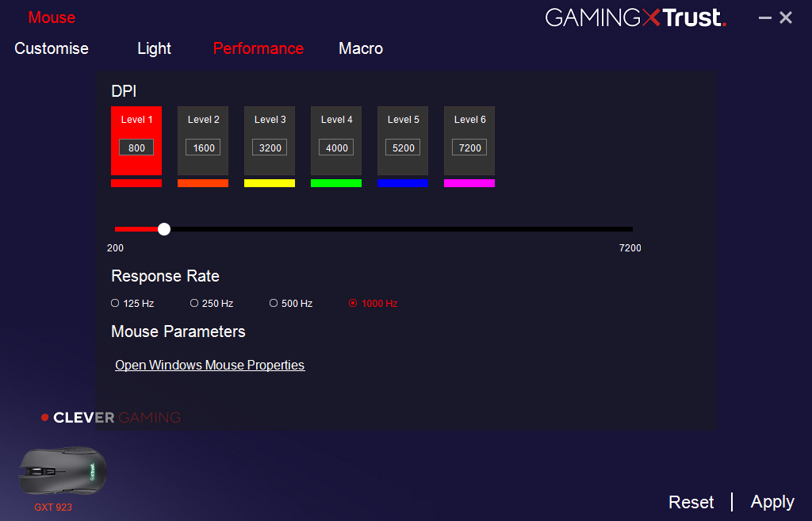The height and width of the screenshot is (521, 812).
Task: Click the Gaming Trust logo
Action: [636, 17]
